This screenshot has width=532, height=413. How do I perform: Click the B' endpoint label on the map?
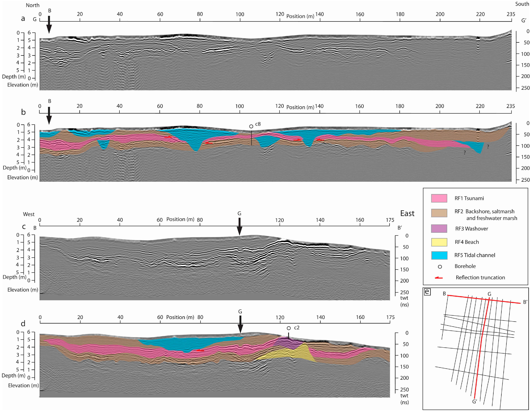(525, 302)
